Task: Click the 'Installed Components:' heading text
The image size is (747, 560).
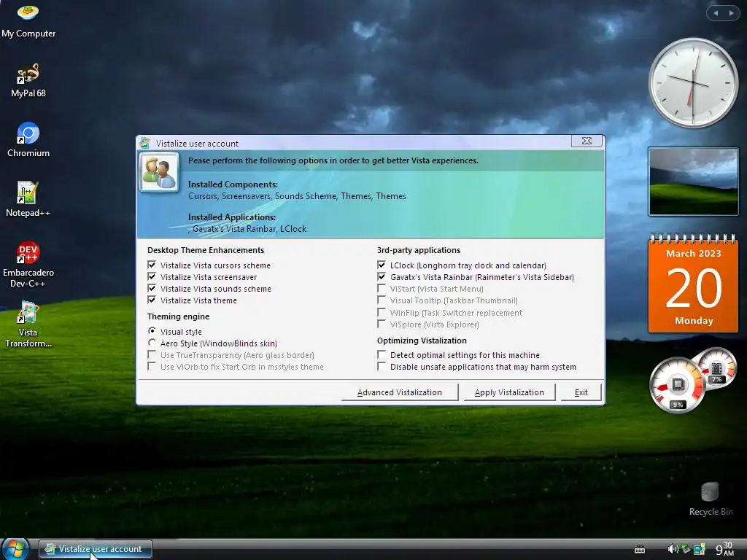Action: tap(233, 184)
